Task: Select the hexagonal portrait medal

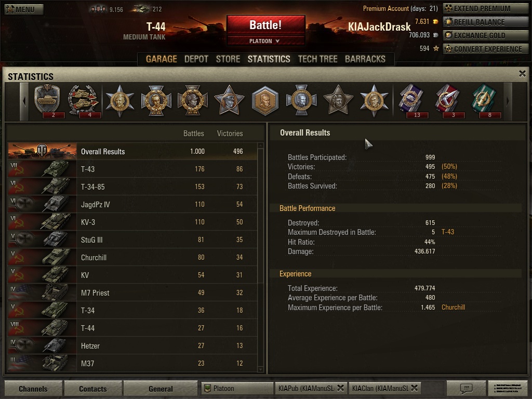Action: tap(265, 101)
